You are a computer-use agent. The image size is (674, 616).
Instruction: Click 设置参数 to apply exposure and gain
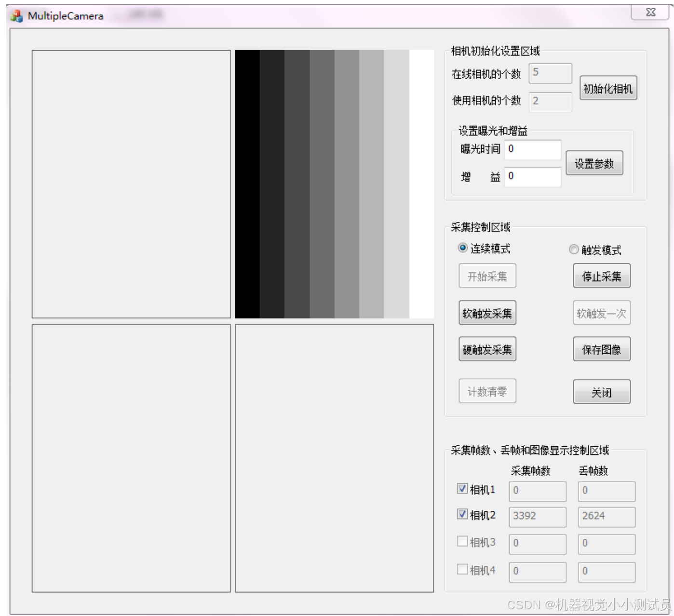pos(594,163)
